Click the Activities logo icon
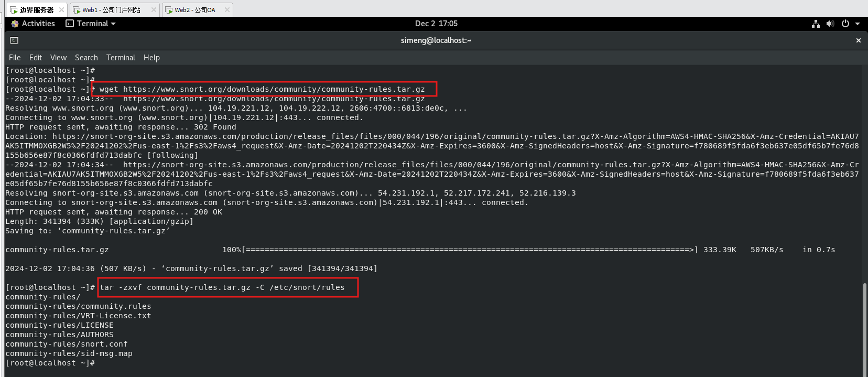The width and height of the screenshot is (868, 377). (x=15, y=24)
